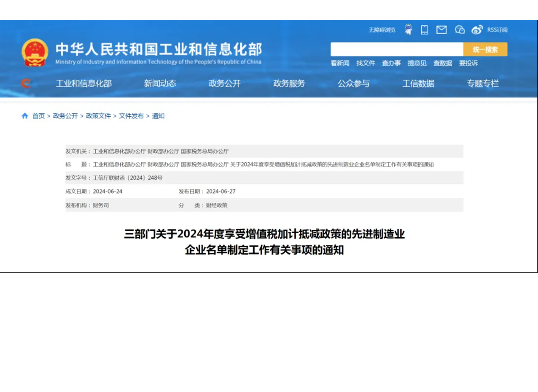The height and width of the screenshot is (392, 538).
Task: Click the 发布机构 财务司 entry
Action: [x=87, y=205]
